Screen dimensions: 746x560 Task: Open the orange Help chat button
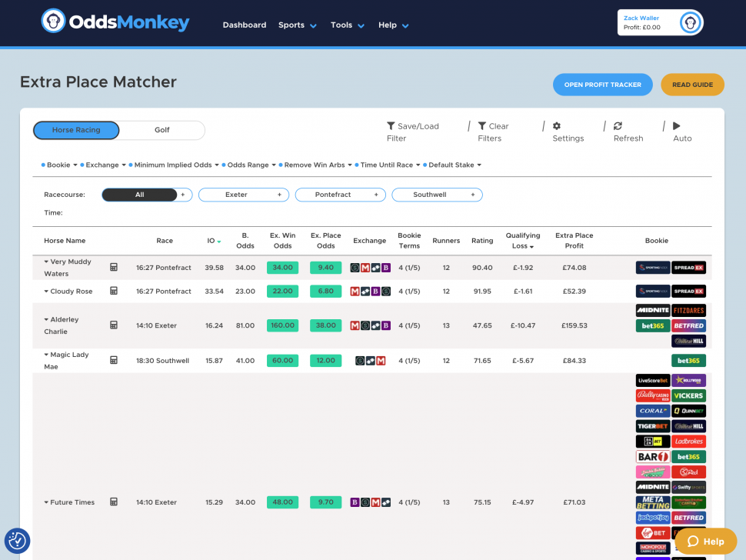(705, 542)
